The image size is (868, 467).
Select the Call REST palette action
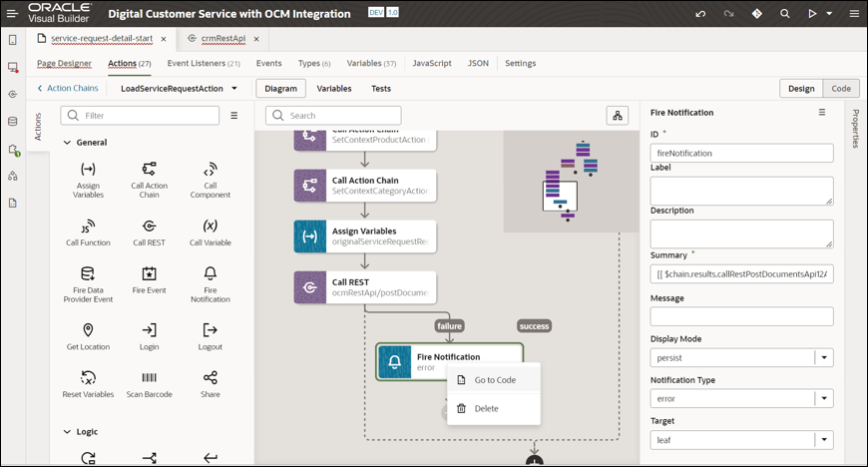[149, 233]
